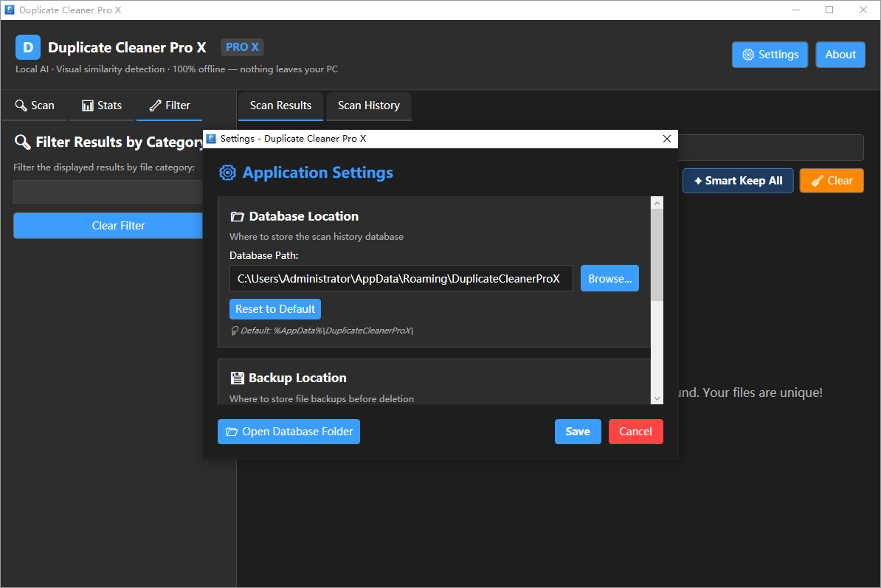Maximize the main application window
881x588 pixels.
pyautogui.click(x=829, y=10)
